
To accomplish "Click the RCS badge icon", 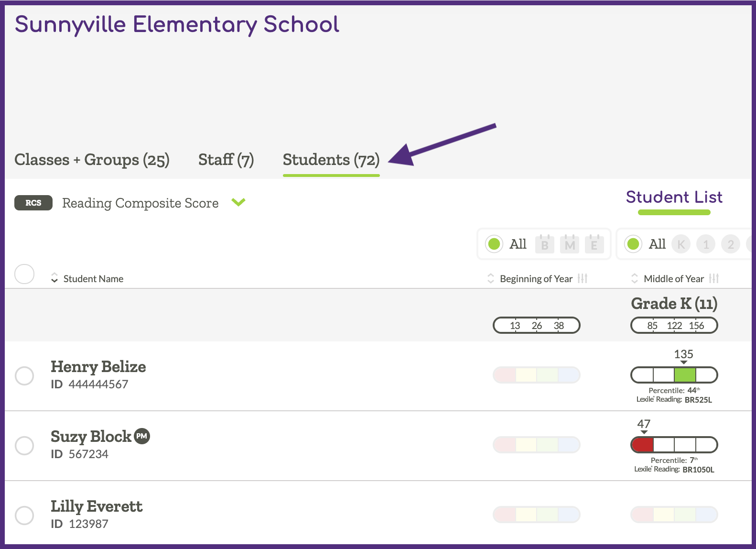I will click(33, 203).
